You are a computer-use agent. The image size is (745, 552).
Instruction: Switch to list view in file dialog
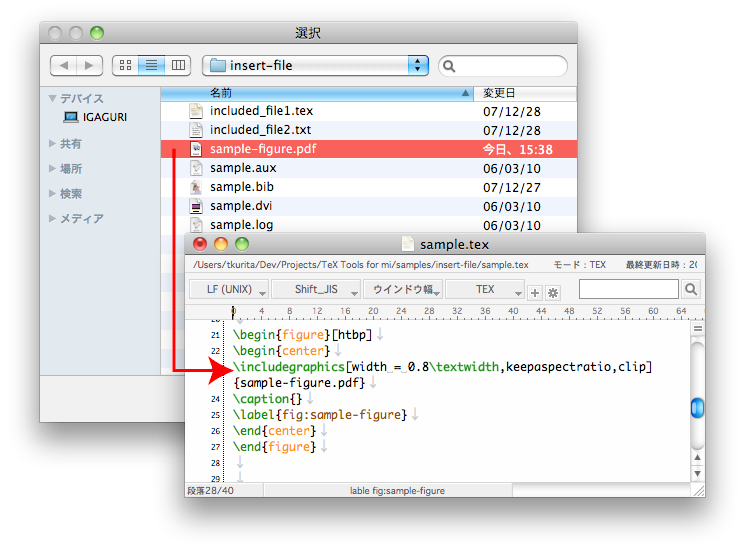tap(152, 66)
